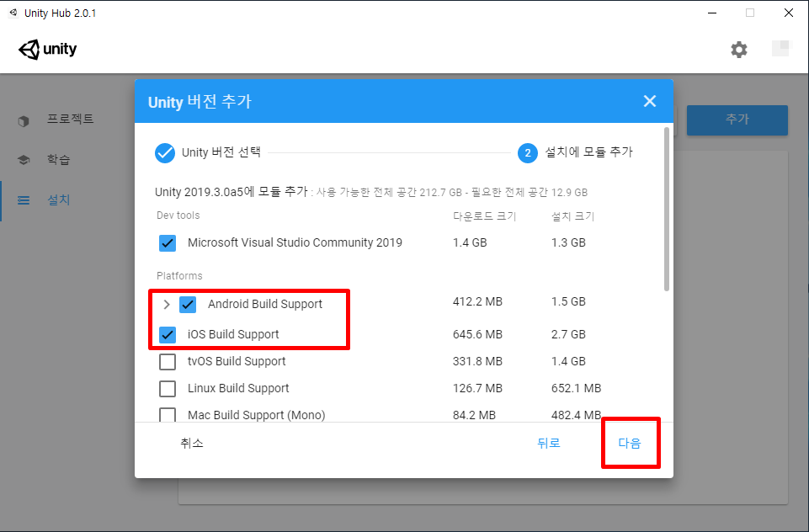The width and height of the screenshot is (809, 532).
Task: Click the Unity logo in header
Action: 47,50
